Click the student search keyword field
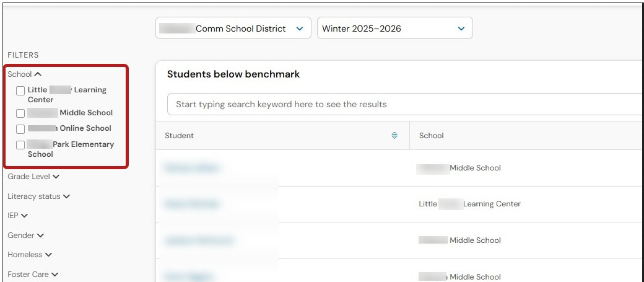Screen dimensions: 644x282 coord(404,104)
